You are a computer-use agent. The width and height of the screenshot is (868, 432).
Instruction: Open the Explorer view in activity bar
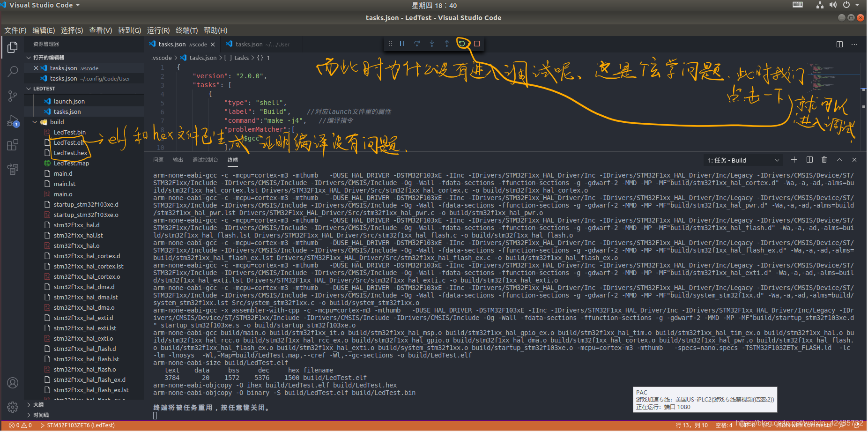tap(13, 47)
